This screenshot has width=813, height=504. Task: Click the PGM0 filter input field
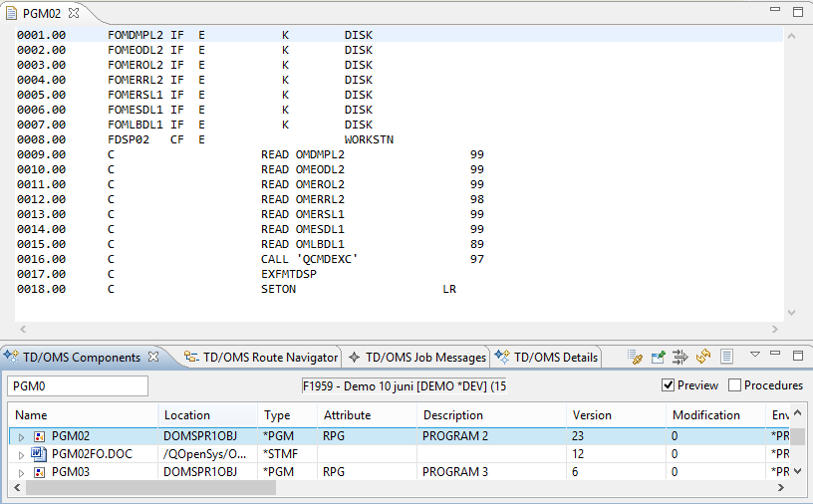(78, 385)
